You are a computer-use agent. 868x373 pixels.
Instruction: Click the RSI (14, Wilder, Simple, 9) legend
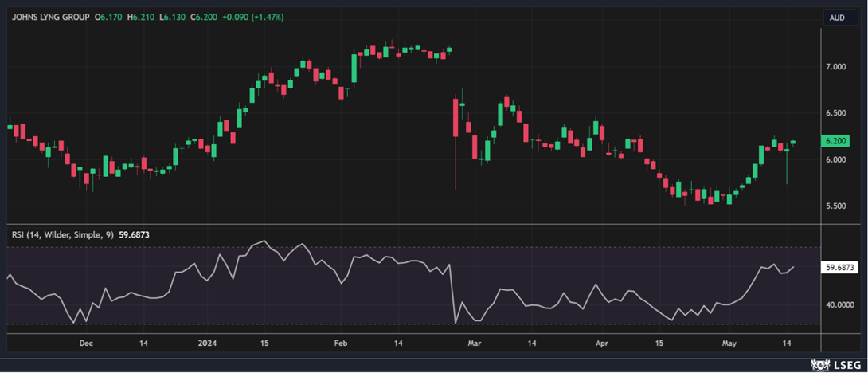pyautogui.click(x=63, y=235)
